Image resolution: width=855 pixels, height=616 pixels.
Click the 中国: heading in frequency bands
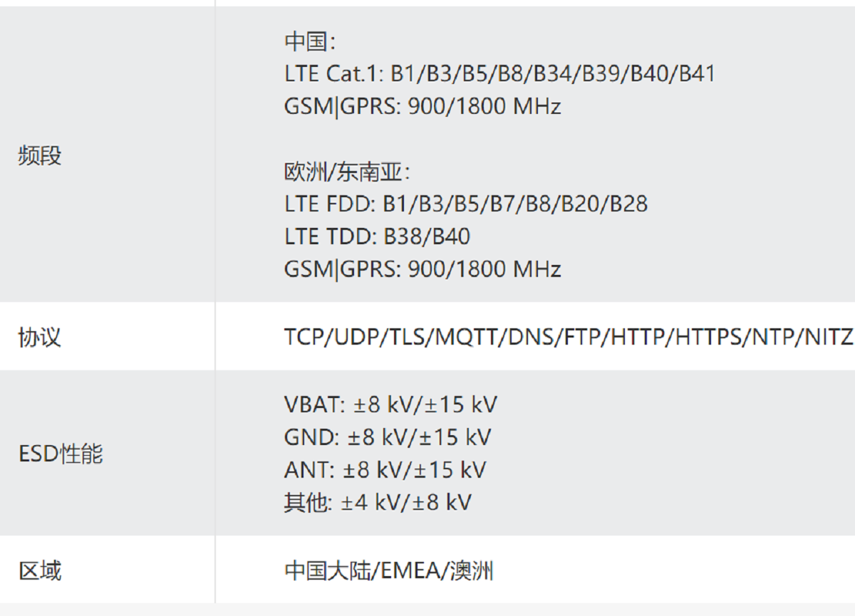[309, 41]
